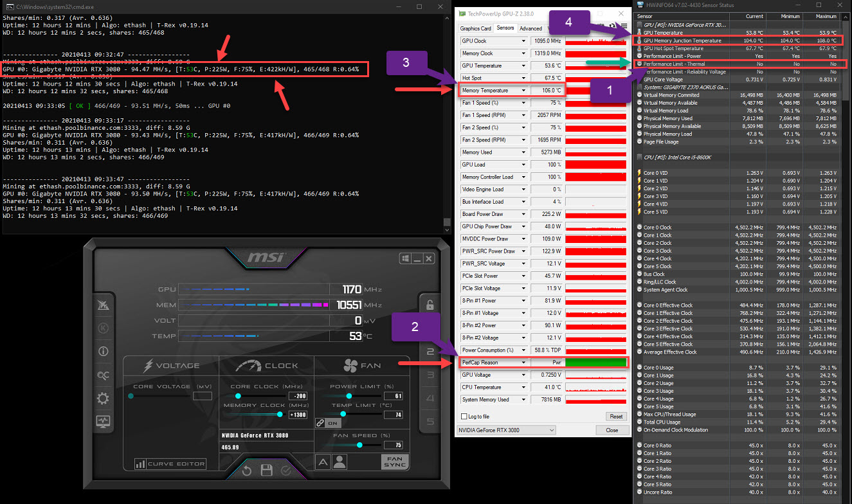Click the HWiNFO64 title bar icon
This screenshot has height=504, width=852.
pyautogui.click(x=640, y=4)
